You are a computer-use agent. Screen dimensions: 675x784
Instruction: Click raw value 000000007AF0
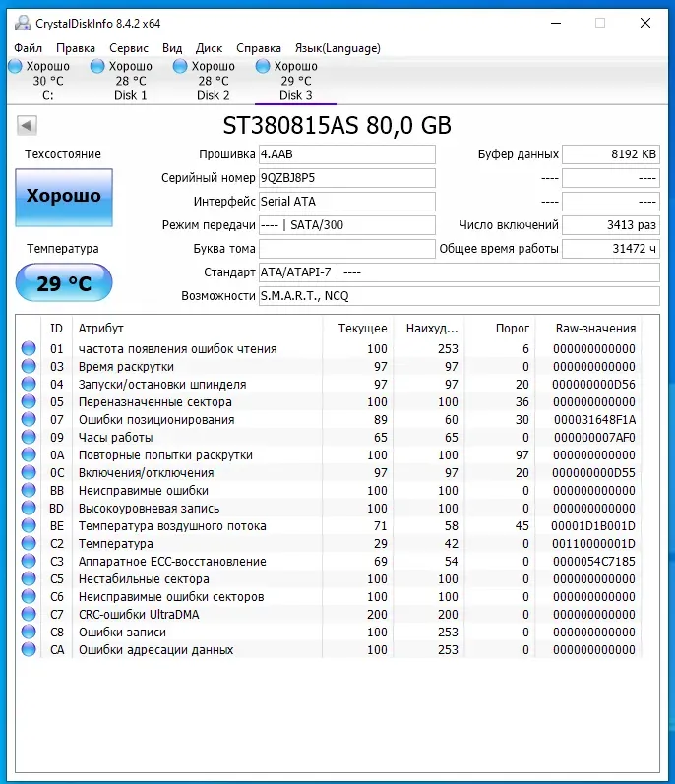[x=594, y=438]
